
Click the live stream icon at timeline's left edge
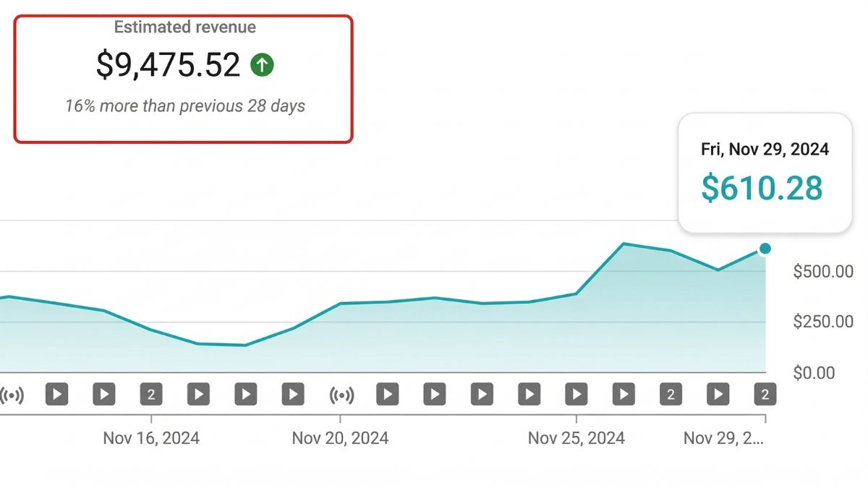pos(10,395)
